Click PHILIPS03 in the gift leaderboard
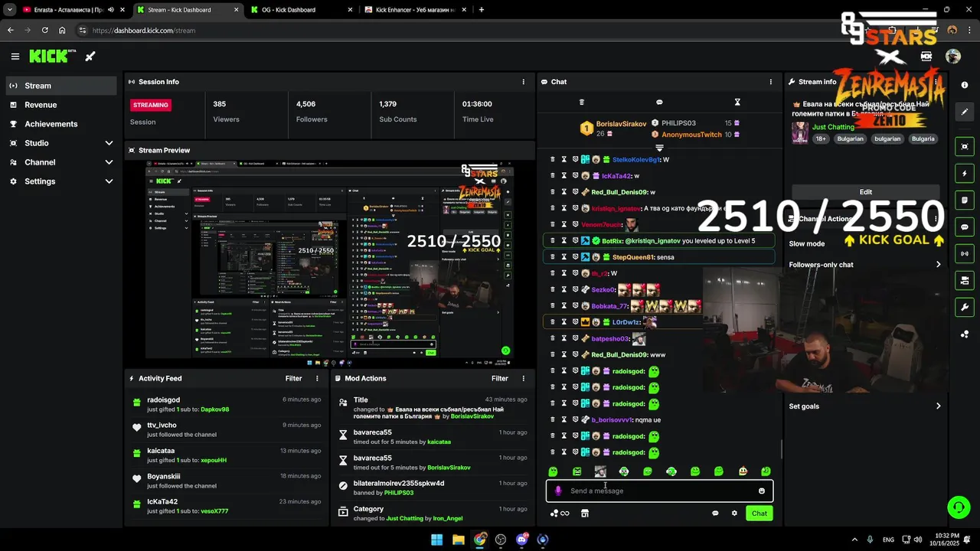This screenshot has height=551, width=980. [x=678, y=123]
